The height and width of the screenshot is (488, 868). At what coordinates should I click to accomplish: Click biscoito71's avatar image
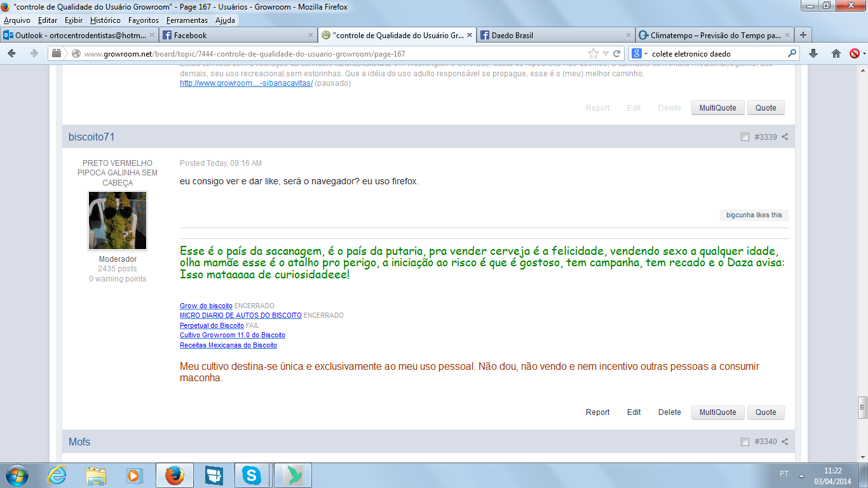point(118,220)
